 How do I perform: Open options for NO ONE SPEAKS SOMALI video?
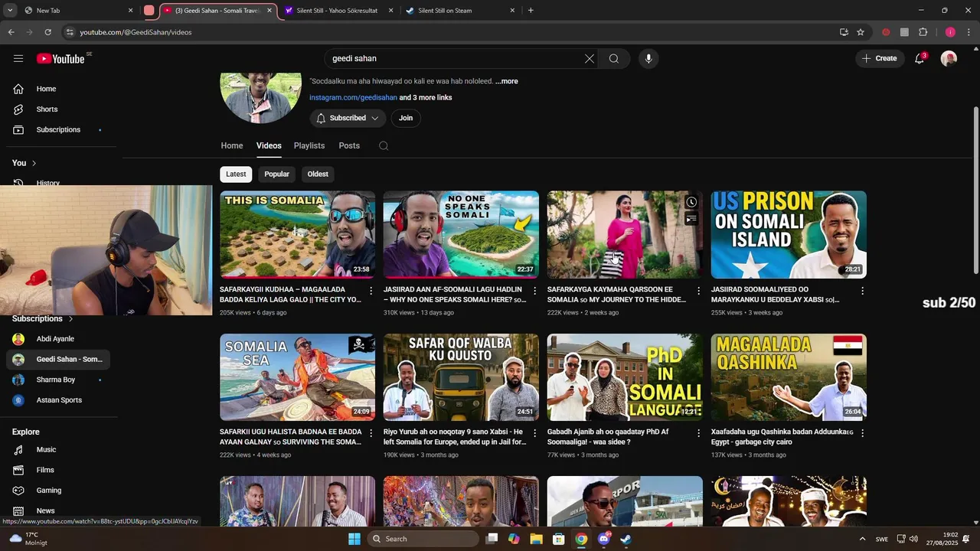point(535,291)
